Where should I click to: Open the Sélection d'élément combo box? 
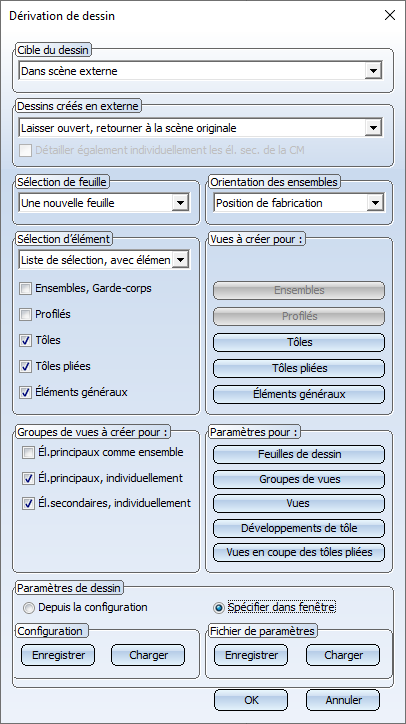(104, 260)
